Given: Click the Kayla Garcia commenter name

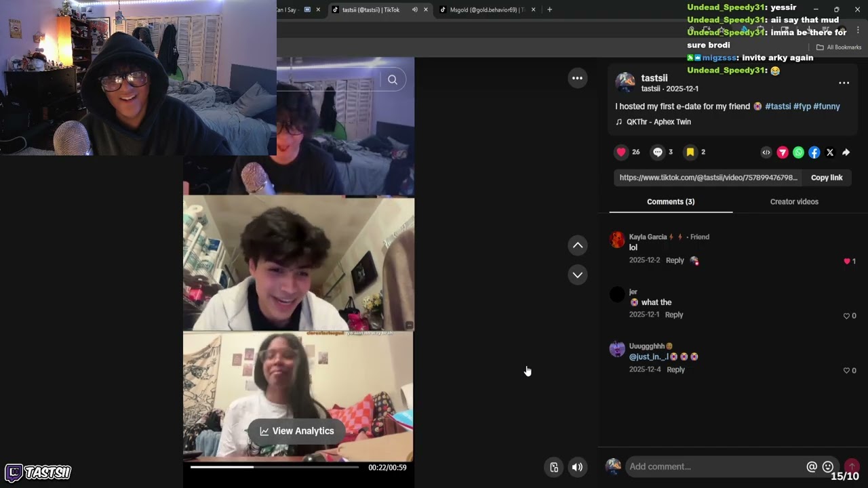Looking at the screenshot, I should [648, 237].
